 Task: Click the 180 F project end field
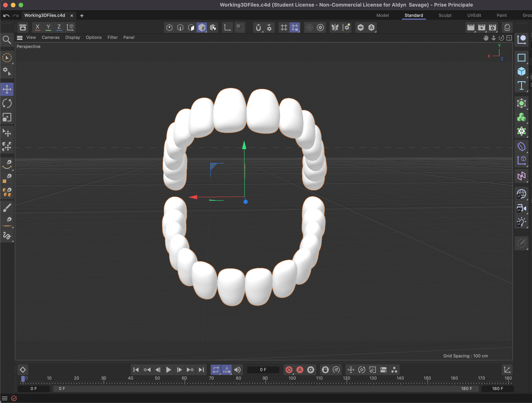pos(497,389)
